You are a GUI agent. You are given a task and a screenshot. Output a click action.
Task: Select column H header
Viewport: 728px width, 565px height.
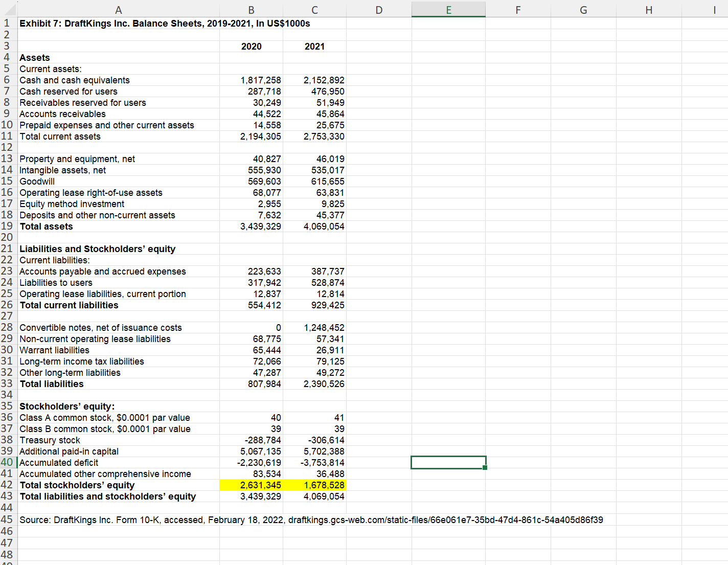pos(649,10)
